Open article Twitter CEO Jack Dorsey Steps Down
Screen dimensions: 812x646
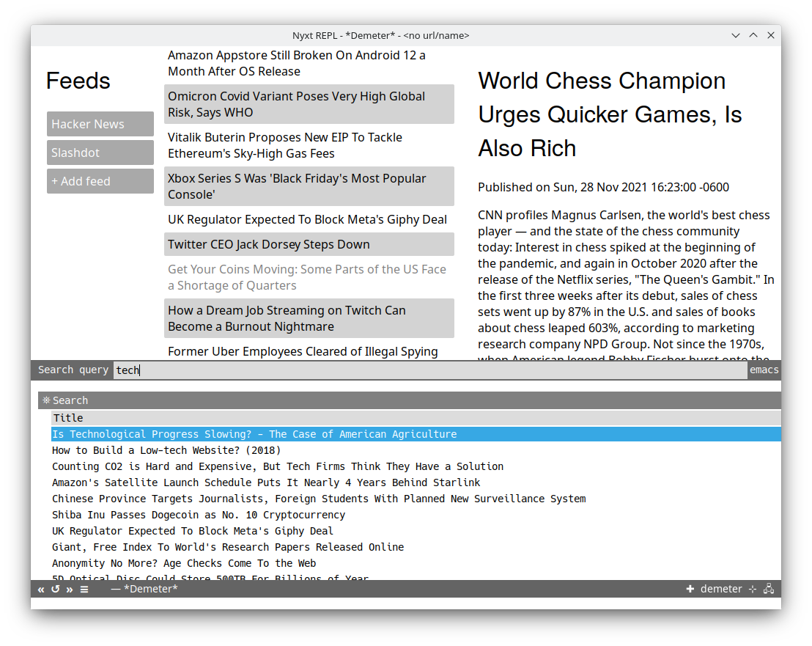[x=309, y=244]
